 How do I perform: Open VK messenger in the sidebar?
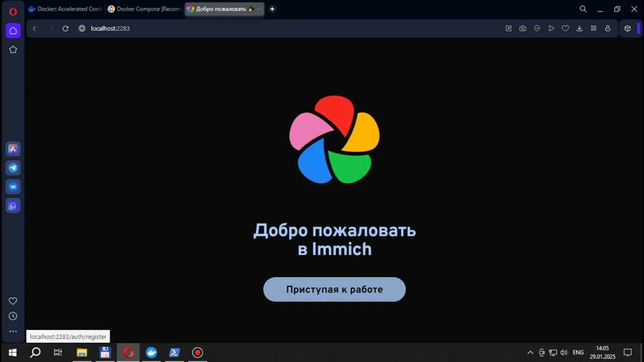coord(13,187)
